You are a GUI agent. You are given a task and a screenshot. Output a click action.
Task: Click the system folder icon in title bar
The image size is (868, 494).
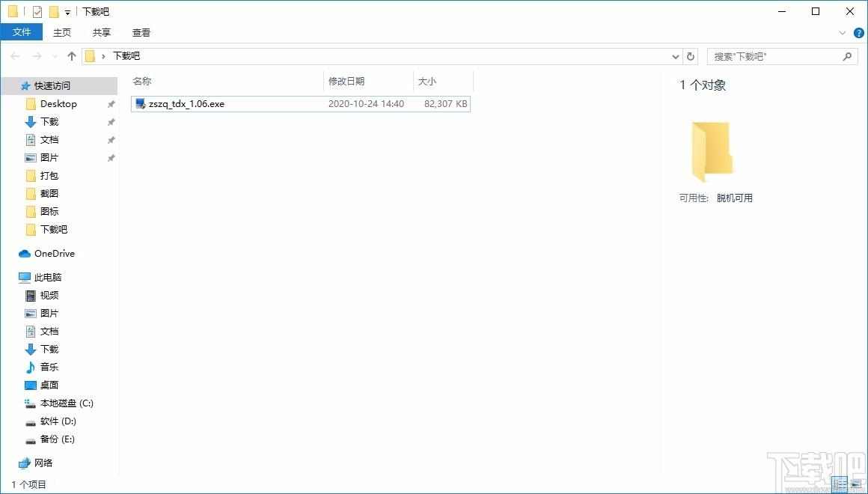pos(13,12)
